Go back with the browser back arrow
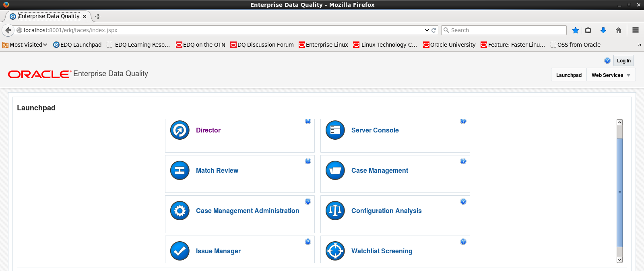644x271 pixels. [x=8, y=30]
